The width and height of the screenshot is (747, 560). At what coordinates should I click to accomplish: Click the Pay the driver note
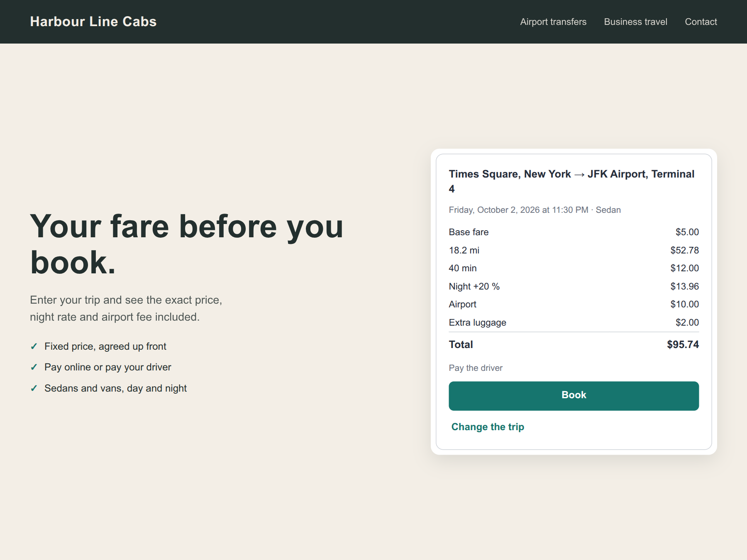476,368
